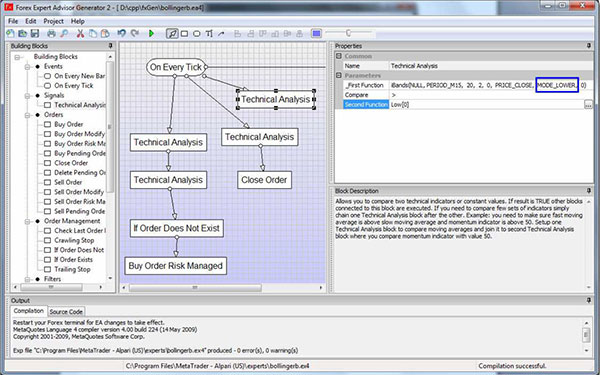This screenshot has height=375, width=600.
Task: Pin the Block Description panel
Action: pyautogui.click(x=589, y=191)
